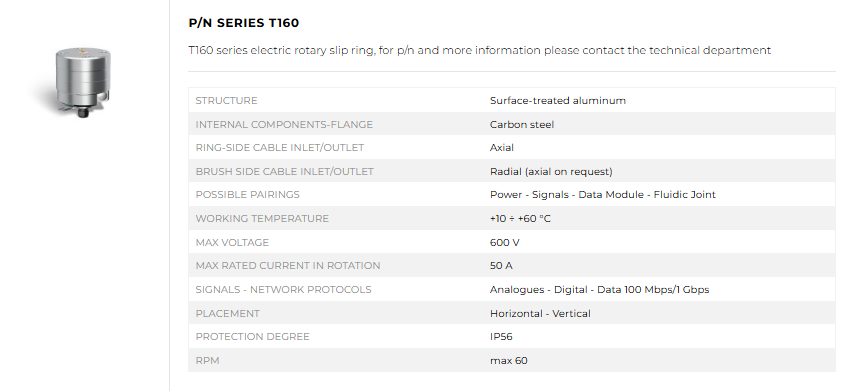
Task: Select the STRUCTURE row label
Action: 226,101
